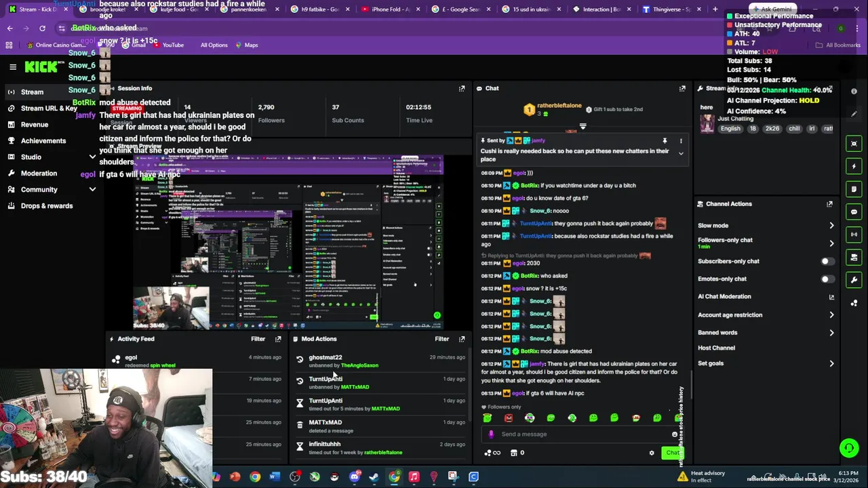Open OBS Studio from the taskbar
868x488 pixels.
click(295, 477)
